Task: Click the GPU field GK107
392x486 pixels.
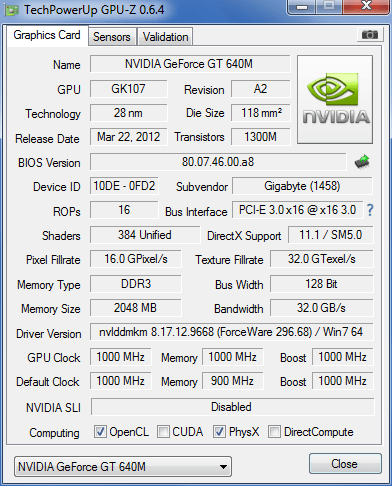Action: [x=128, y=89]
